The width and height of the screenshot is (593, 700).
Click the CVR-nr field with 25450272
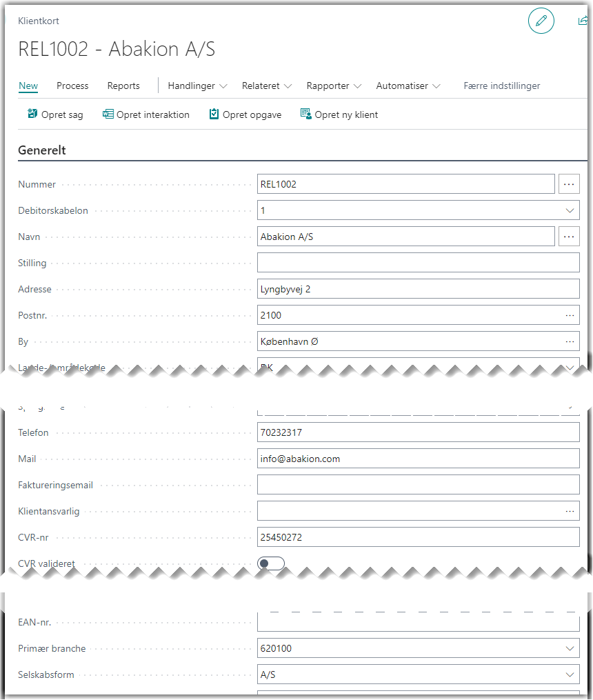coord(418,537)
